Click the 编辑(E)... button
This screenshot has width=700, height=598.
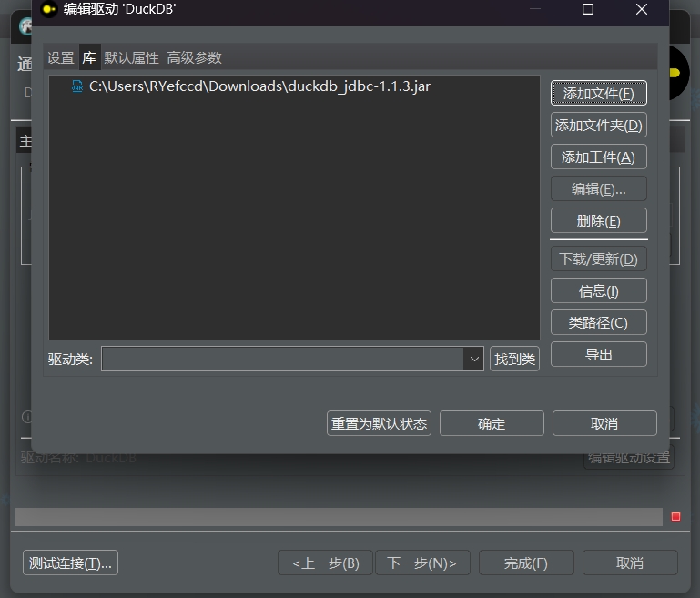point(599,188)
